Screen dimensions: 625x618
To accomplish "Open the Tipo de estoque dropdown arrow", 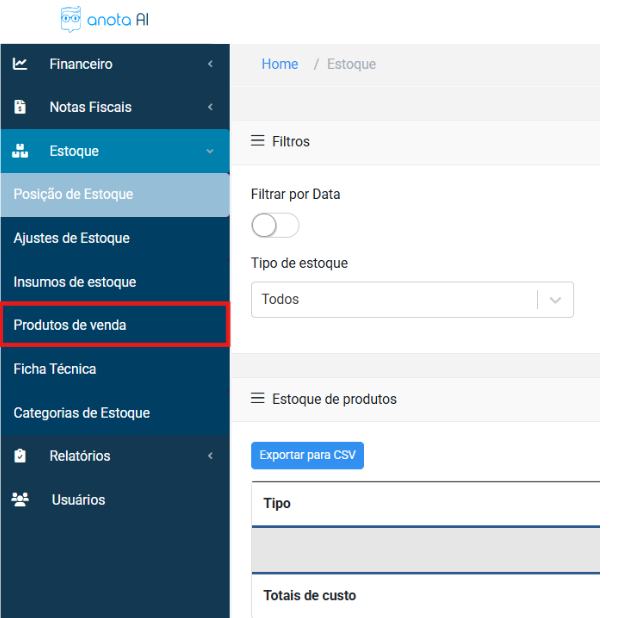I will point(555,300).
